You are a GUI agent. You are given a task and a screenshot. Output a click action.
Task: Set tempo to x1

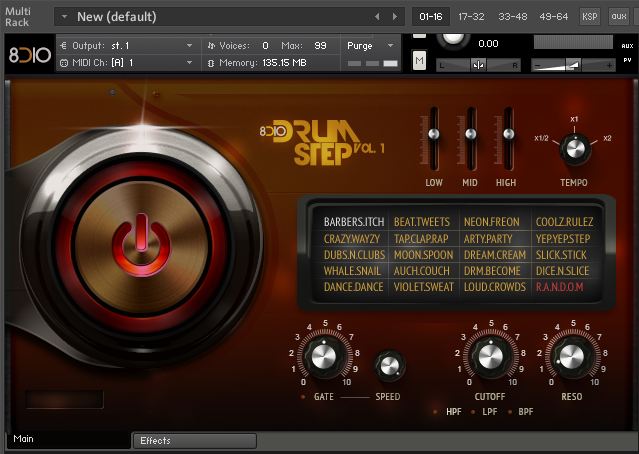(574, 119)
